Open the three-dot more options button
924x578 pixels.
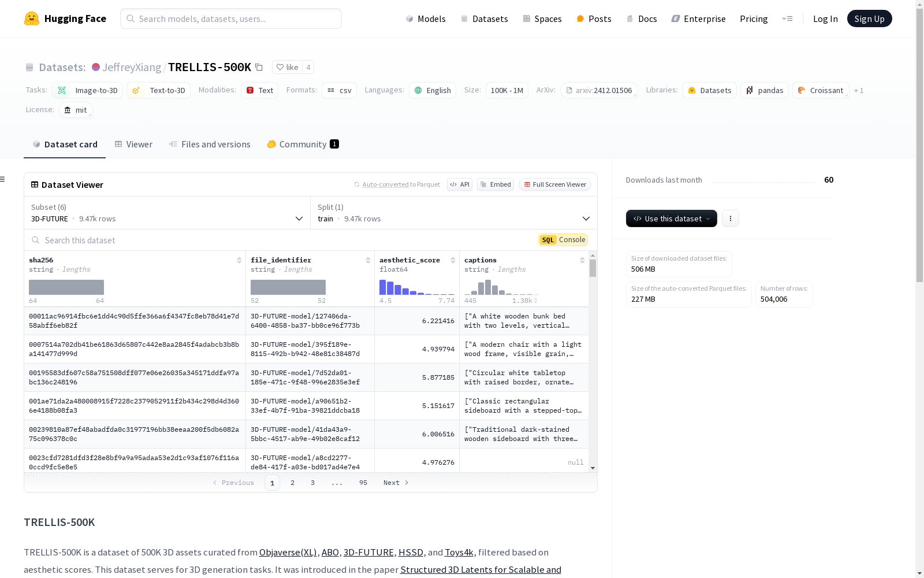click(x=731, y=218)
